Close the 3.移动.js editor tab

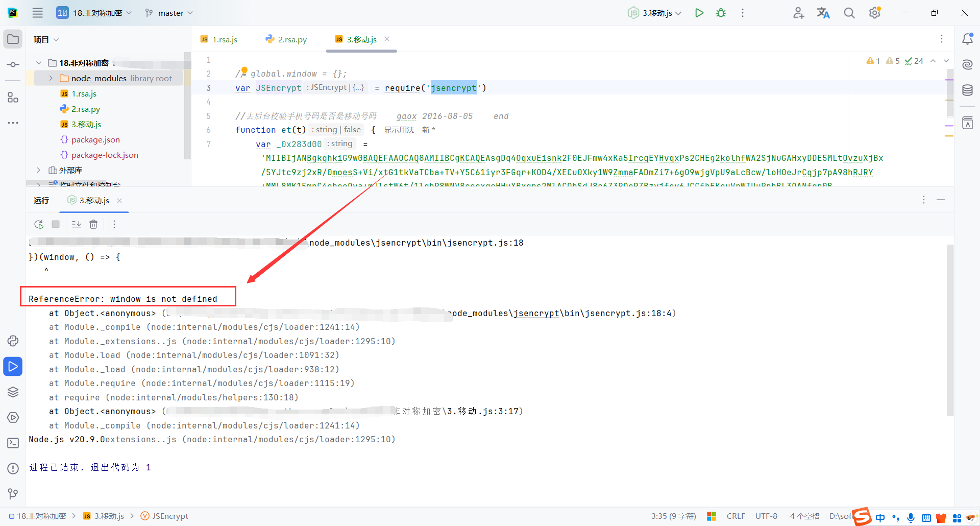click(x=387, y=39)
